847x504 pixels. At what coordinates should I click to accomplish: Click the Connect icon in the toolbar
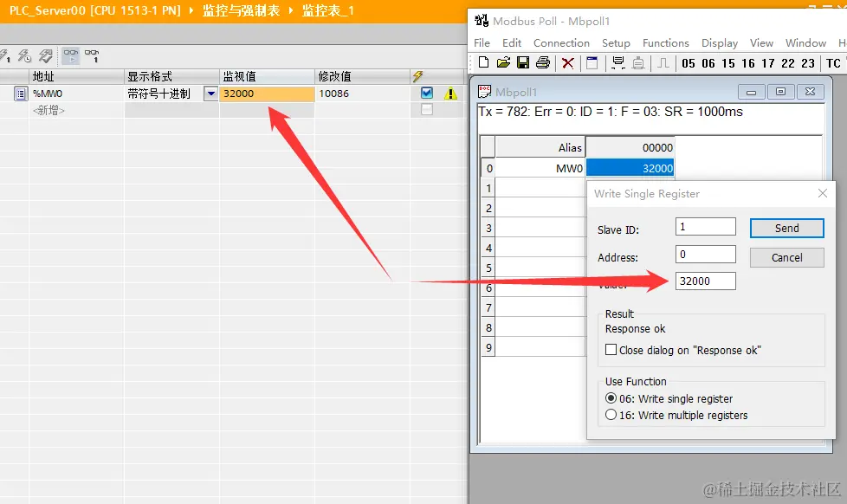(618, 63)
